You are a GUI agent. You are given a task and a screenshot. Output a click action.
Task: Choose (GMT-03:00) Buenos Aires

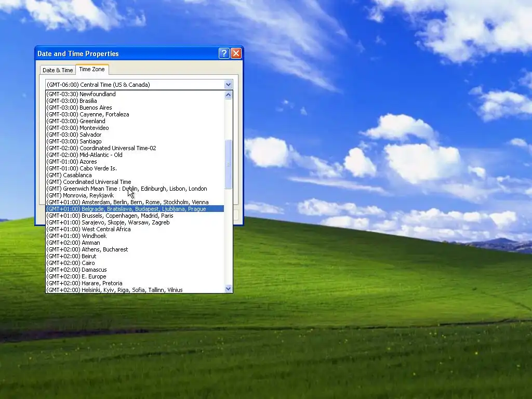tap(135, 108)
